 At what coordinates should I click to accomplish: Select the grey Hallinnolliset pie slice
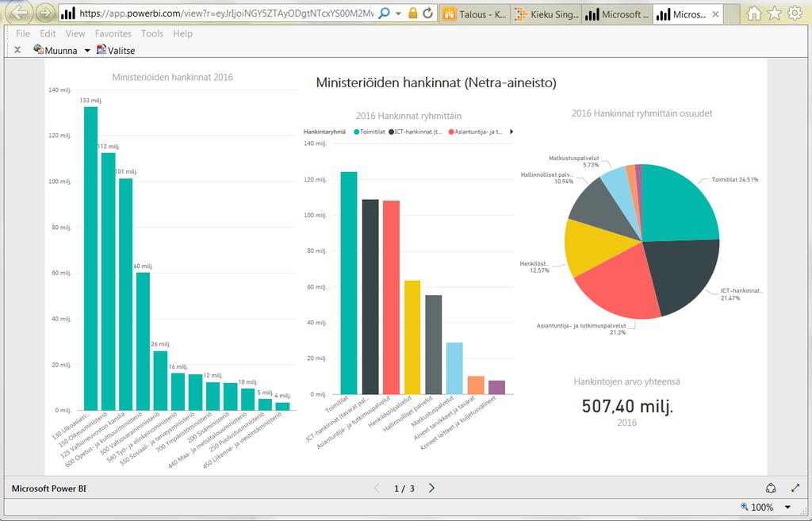pyautogui.click(x=601, y=207)
